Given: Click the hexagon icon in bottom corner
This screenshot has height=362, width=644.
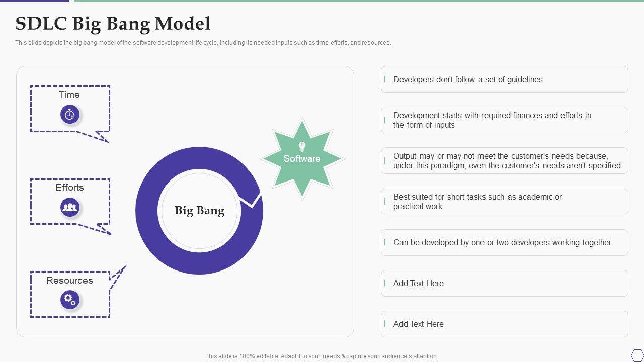Looking at the screenshot, I should click(637, 355).
